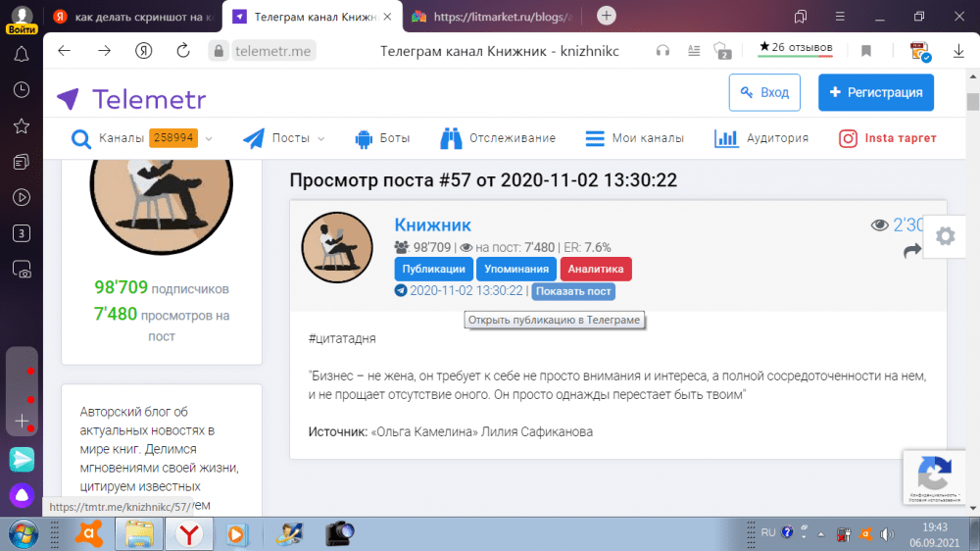
Task: Click the Telemetr logo
Action: (x=131, y=99)
